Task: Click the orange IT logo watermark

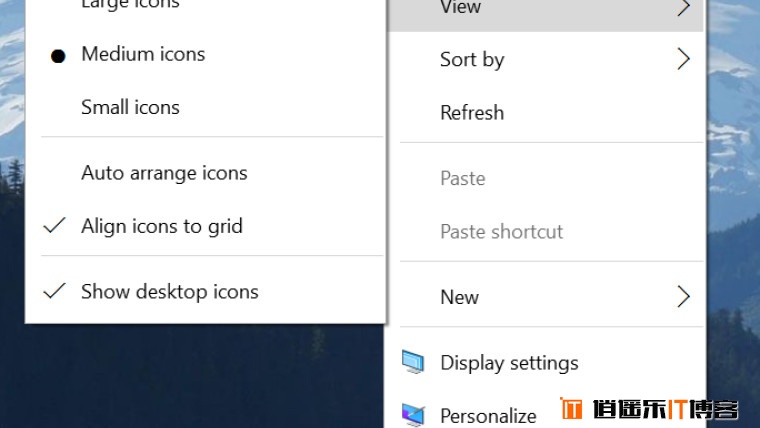Action: 571,409
